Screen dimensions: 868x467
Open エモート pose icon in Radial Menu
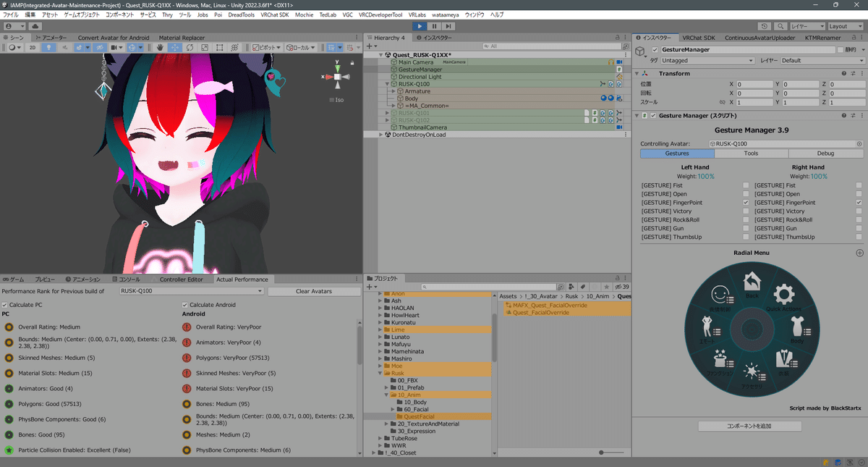708,327
